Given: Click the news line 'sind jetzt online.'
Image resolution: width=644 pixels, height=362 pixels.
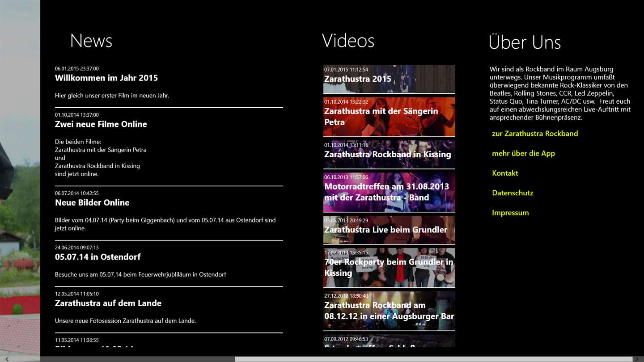Looking at the screenshot, I should [x=77, y=174].
